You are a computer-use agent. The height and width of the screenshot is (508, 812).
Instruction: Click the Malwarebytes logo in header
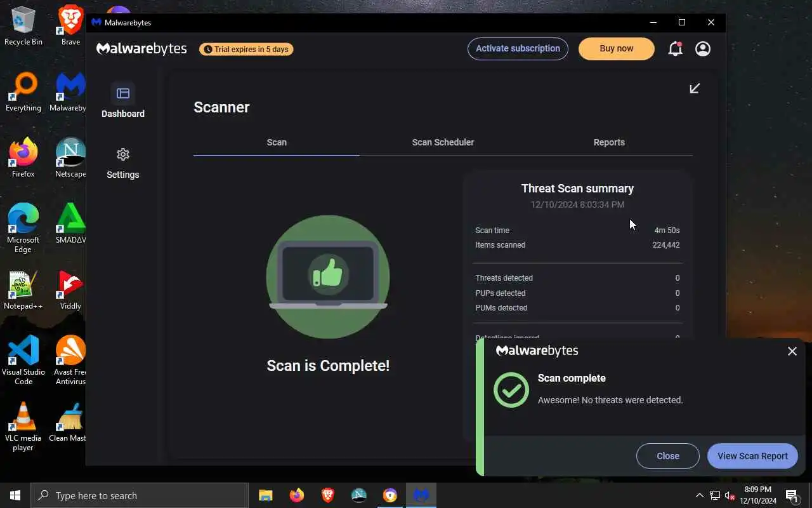point(141,49)
